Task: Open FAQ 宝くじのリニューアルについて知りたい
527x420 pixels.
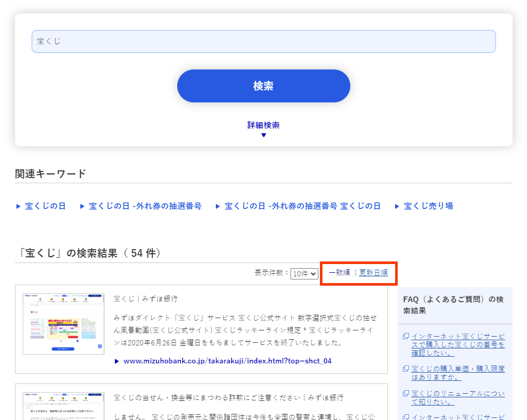Action: [458, 398]
